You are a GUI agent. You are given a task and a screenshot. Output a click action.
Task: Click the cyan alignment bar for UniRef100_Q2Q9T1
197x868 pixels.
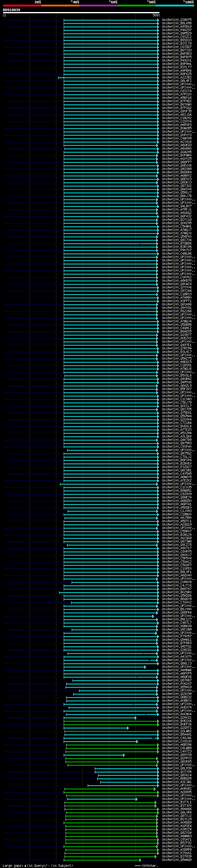(96, 728)
